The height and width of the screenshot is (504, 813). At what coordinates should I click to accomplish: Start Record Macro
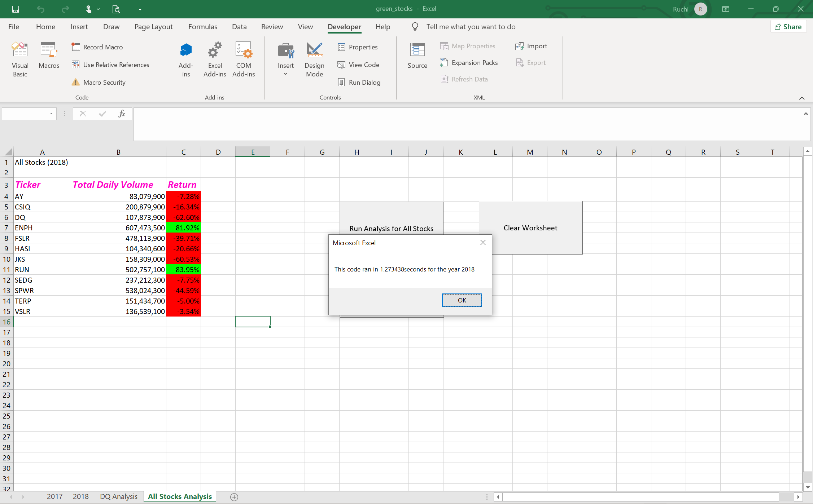97,47
